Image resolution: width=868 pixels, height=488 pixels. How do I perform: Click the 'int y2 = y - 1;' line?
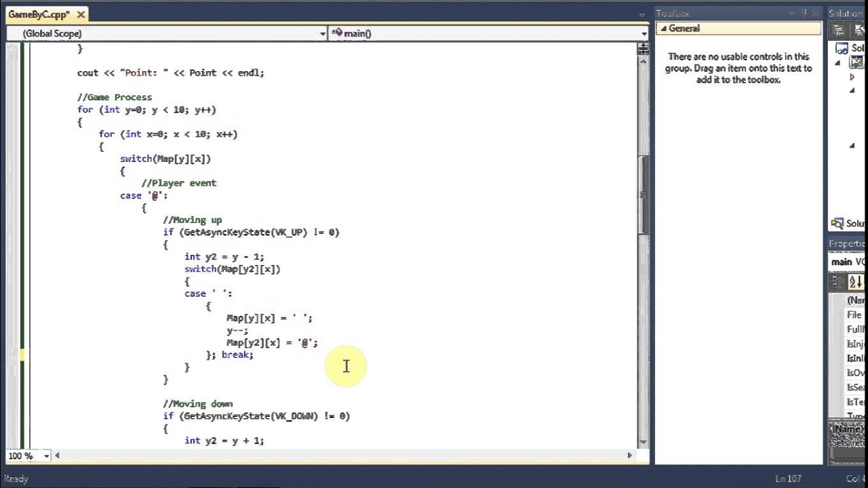pos(224,257)
